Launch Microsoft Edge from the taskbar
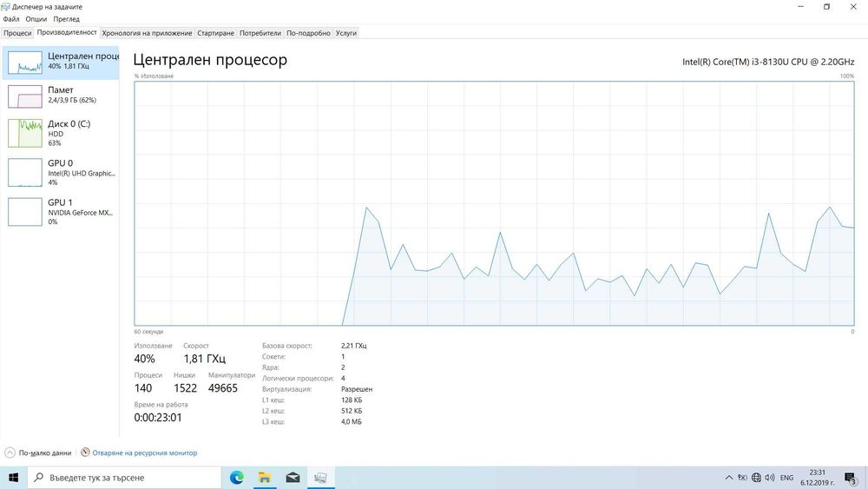This screenshot has height=489, width=868. click(236, 478)
